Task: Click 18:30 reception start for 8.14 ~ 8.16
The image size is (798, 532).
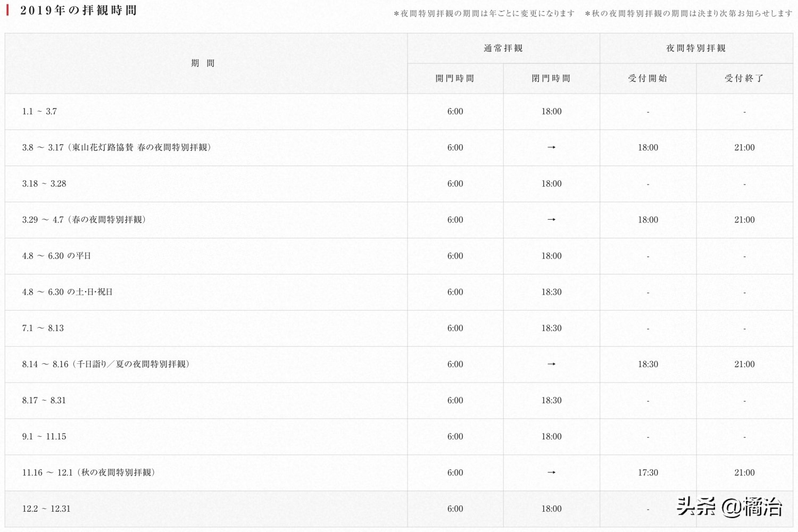Action: click(648, 364)
